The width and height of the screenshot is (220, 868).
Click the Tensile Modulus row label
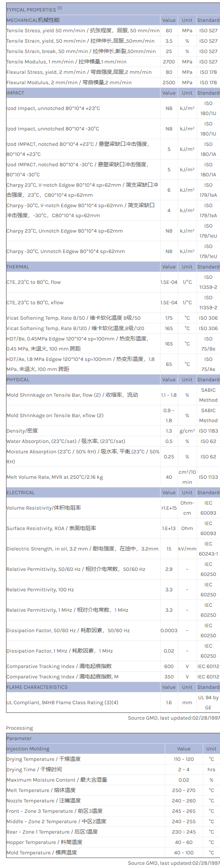66,62
